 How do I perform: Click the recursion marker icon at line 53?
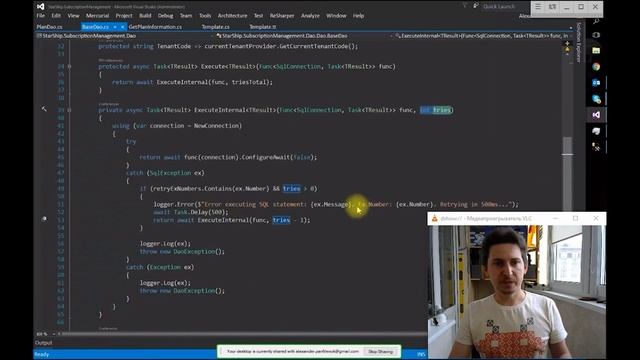[x=44, y=219]
